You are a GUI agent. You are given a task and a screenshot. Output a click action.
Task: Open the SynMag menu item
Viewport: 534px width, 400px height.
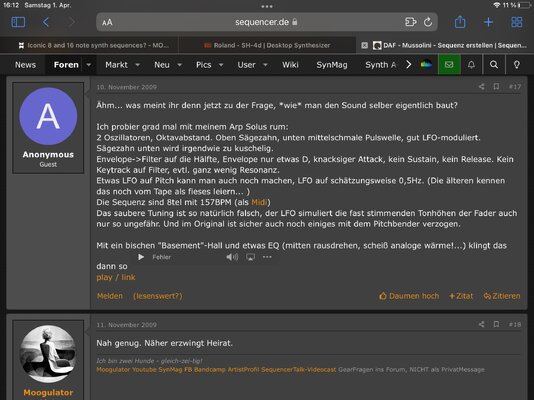(332, 65)
